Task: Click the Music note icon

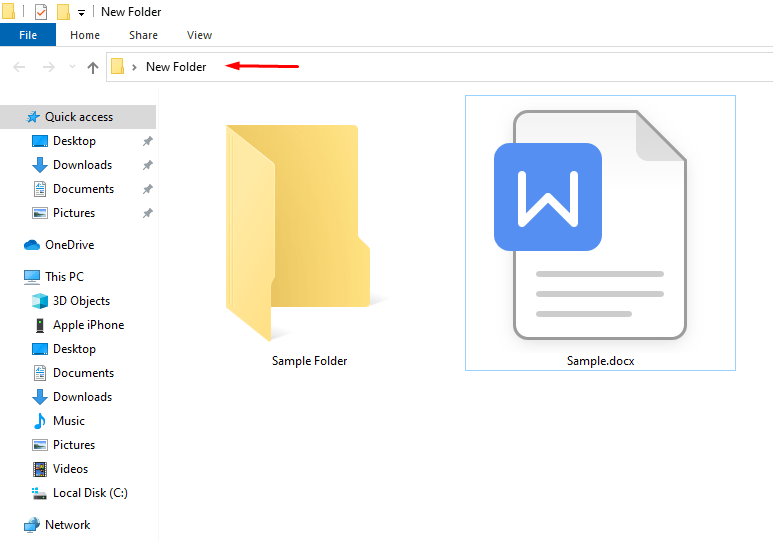Action: [x=40, y=421]
